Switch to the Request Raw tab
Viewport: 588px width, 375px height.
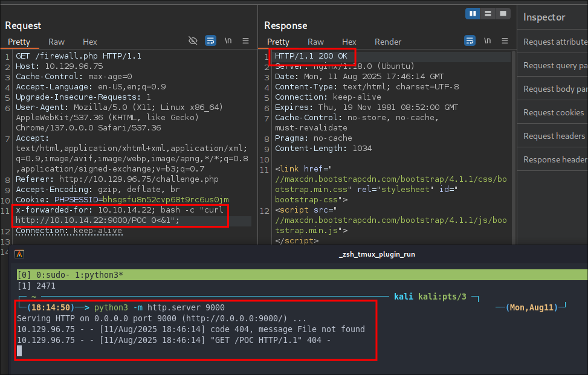(56, 42)
